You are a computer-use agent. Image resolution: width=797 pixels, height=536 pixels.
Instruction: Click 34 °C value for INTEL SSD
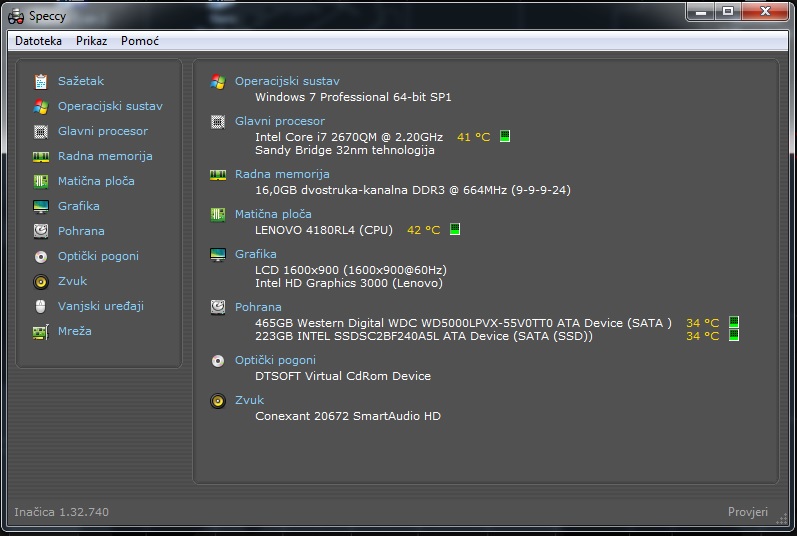(702, 336)
